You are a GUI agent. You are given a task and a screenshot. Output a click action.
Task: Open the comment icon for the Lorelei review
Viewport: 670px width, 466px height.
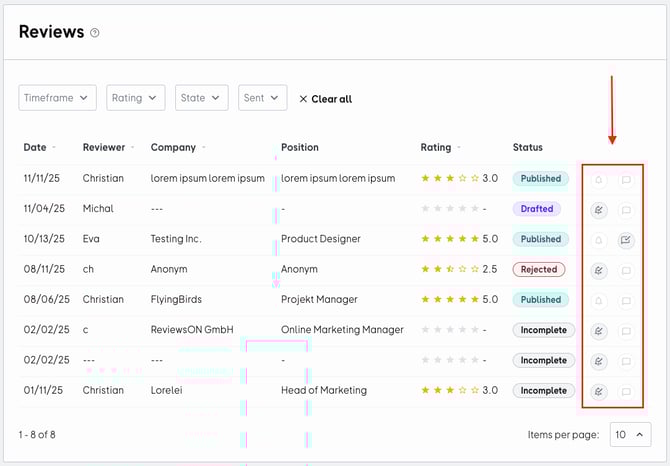(x=626, y=392)
